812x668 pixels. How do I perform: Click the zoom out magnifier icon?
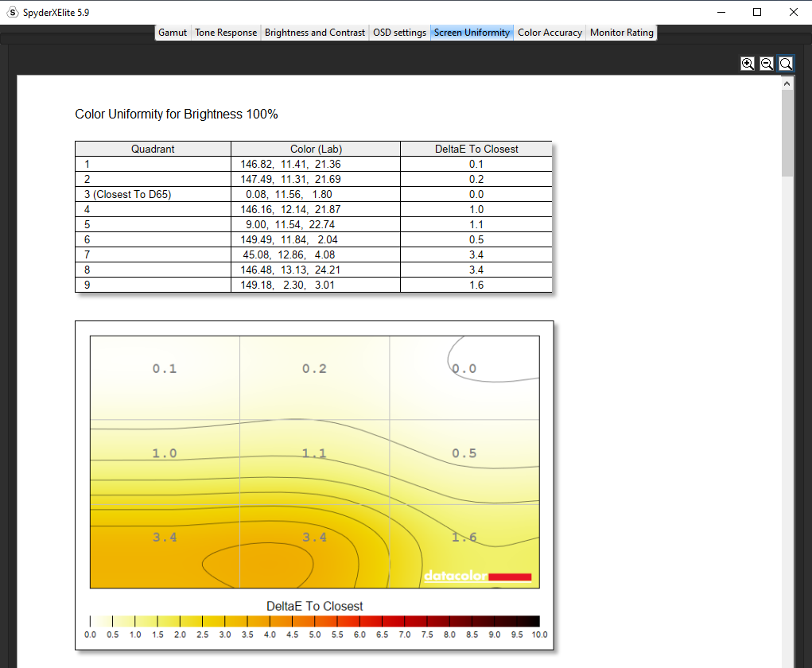(x=767, y=64)
